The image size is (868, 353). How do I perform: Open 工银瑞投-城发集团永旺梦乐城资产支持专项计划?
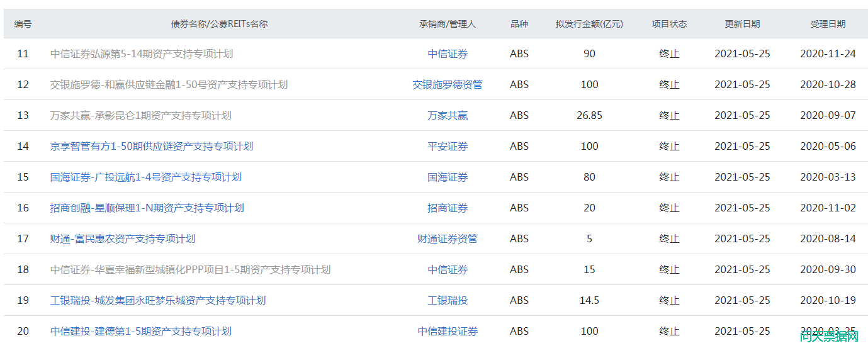point(158,301)
